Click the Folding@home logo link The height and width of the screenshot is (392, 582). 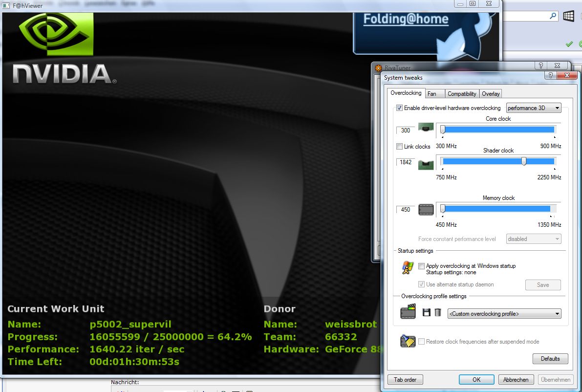(406, 19)
